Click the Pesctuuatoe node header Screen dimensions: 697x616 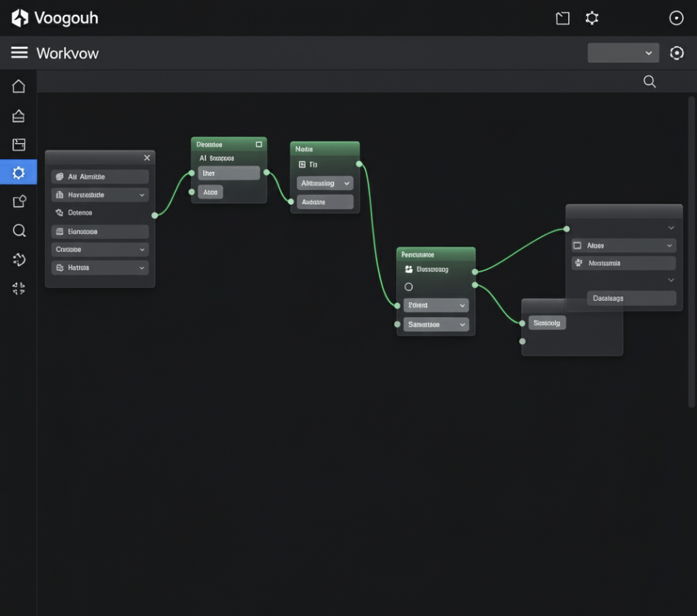436,255
